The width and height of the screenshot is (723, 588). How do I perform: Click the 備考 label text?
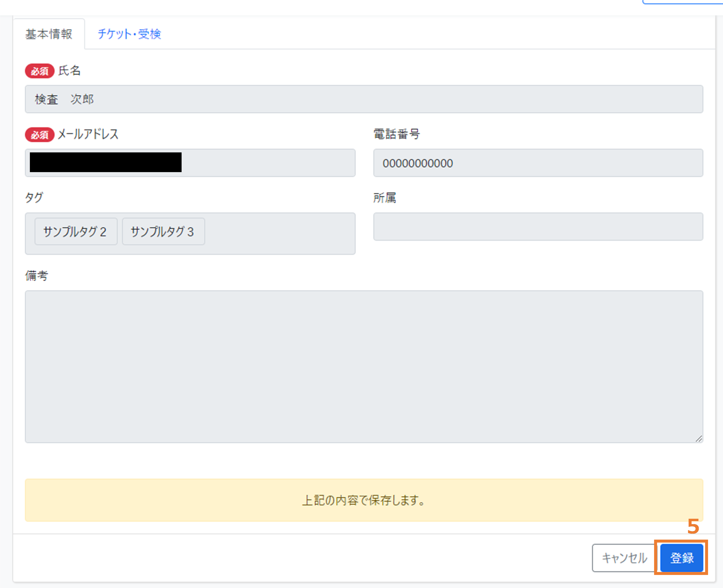pos(37,276)
